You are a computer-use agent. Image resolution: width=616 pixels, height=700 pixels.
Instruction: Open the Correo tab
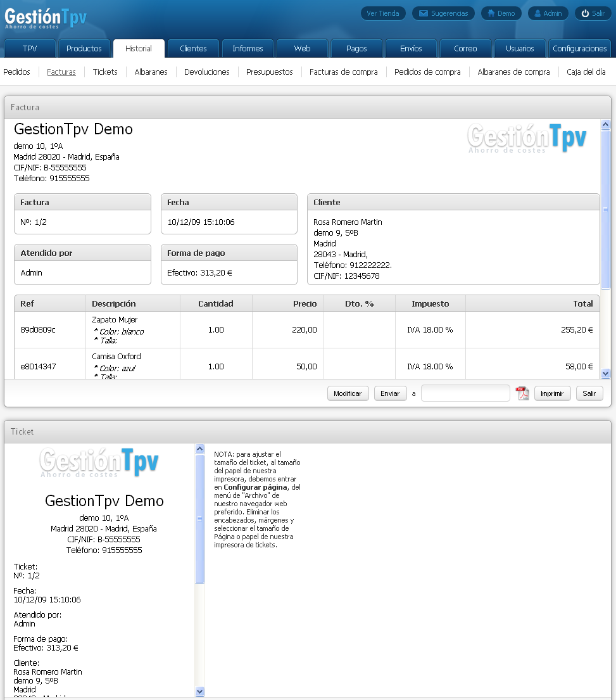pyautogui.click(x=465, y=49)
